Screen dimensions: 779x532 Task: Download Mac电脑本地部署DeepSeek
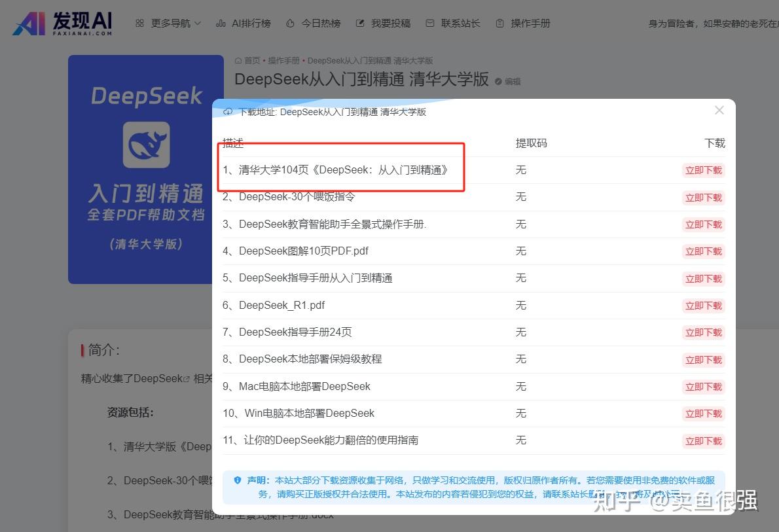click(x=704, y=387)
